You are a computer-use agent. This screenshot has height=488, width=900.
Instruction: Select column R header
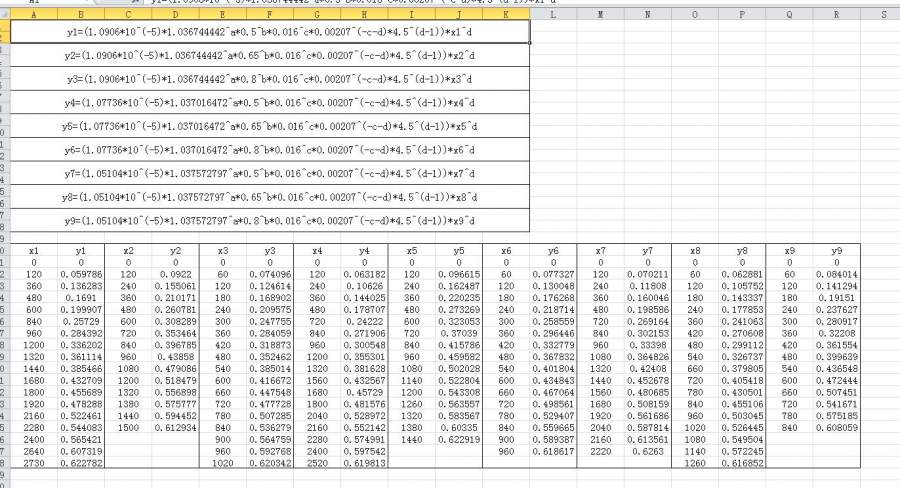point(836,15)
